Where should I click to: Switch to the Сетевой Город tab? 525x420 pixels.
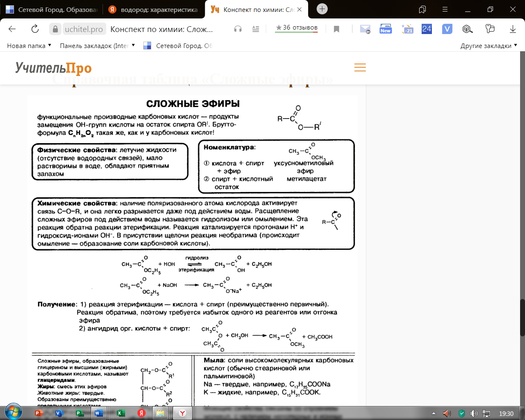pos(51,9)
